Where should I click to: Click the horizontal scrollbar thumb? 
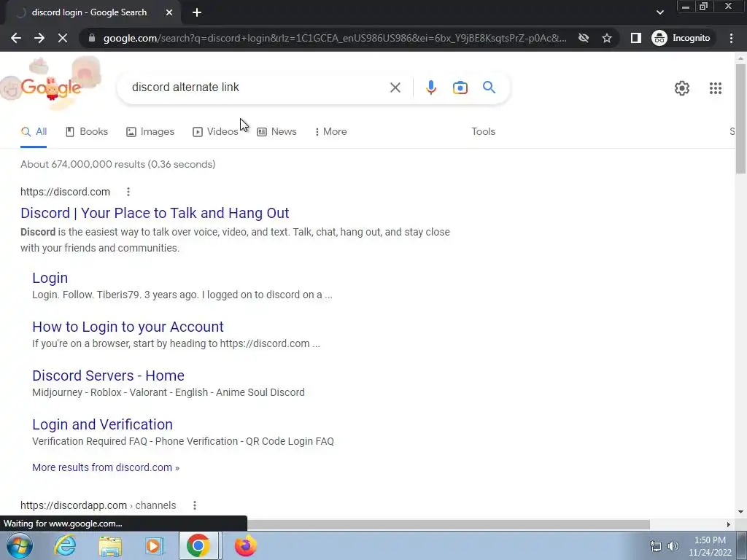(x=448, y=524)
